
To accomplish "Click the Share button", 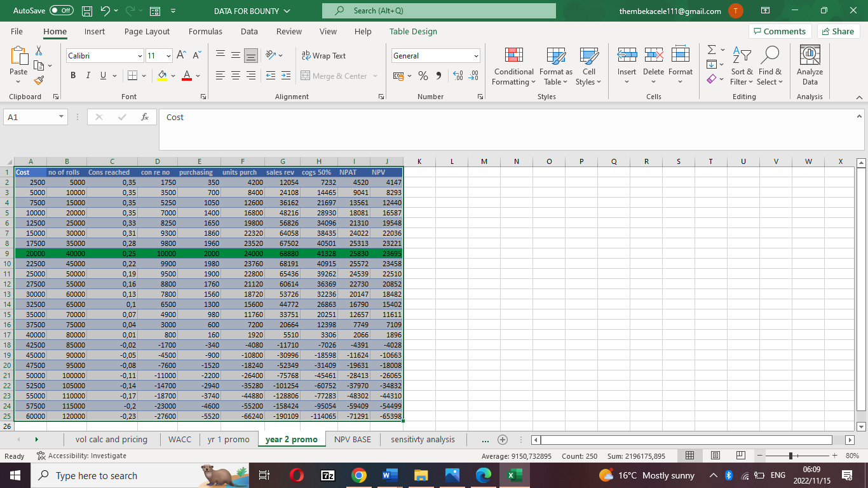I will (x=838, y=31).
